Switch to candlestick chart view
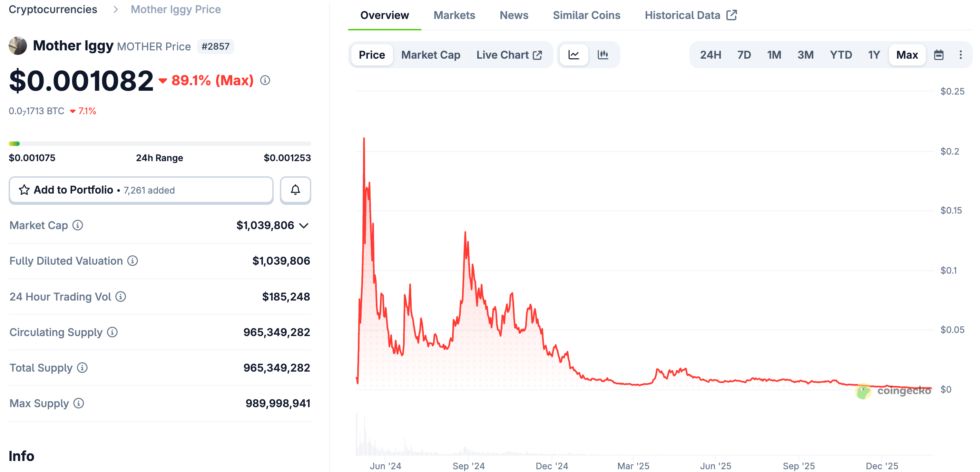The height and width of the screenshot is (472, 980). click(x=602, y=55)
